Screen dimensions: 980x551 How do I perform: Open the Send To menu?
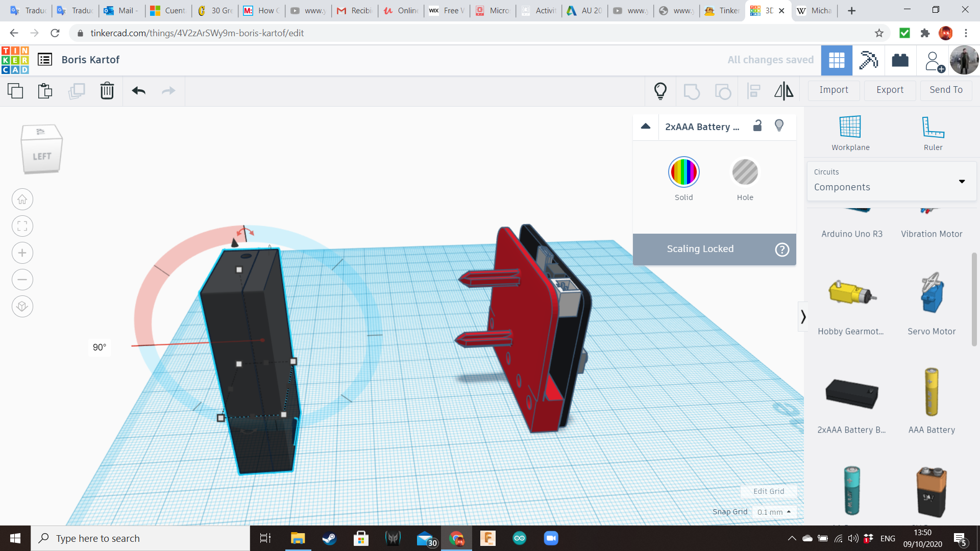point(946,90)
